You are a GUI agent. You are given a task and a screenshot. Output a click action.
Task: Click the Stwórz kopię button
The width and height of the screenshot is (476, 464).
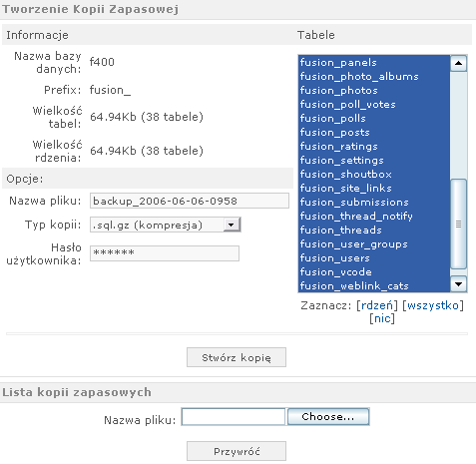[237, 357]
